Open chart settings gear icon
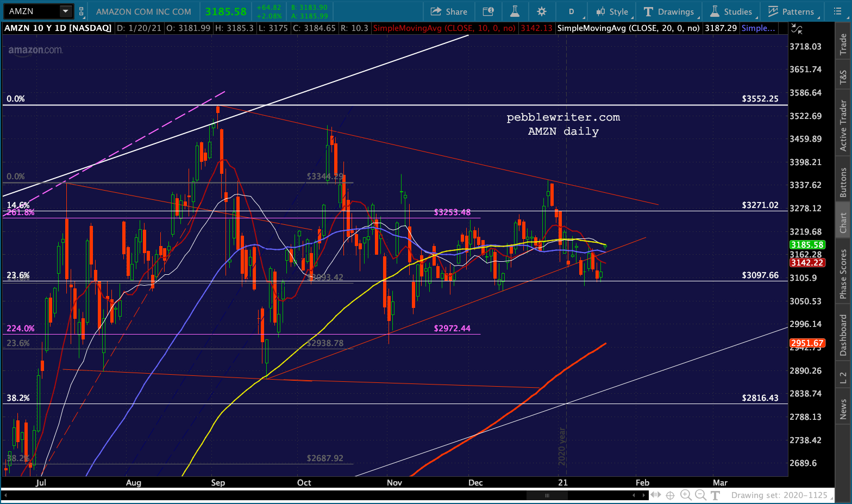 (542, 11)
